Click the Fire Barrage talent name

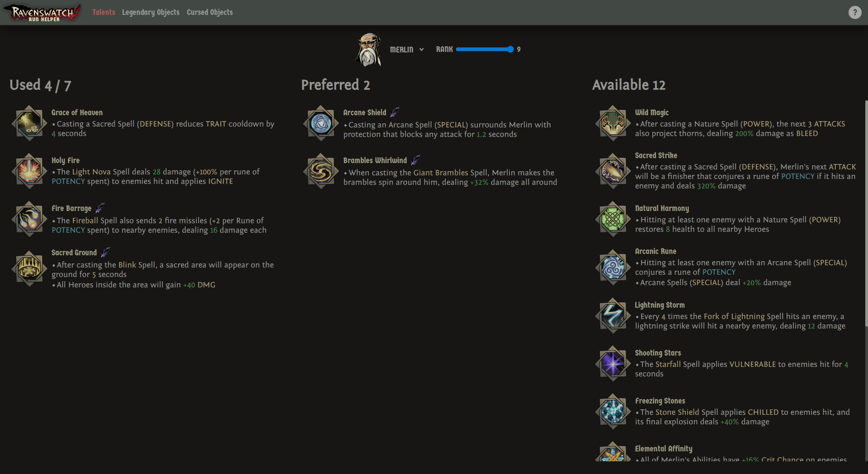pyautogui.click(x=71, y=208)
